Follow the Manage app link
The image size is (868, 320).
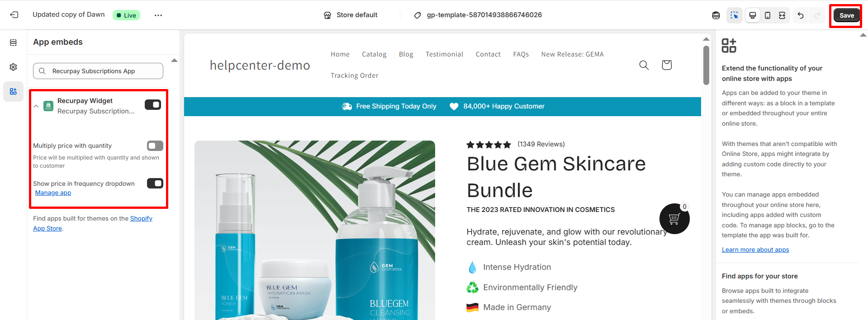tap(53, 193)
